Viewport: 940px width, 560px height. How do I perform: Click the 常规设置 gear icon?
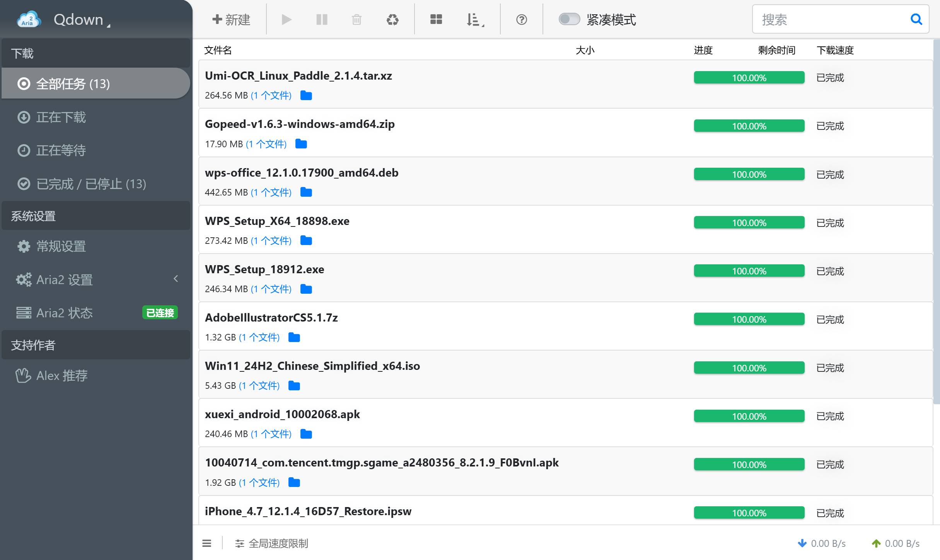click(24, 246)
